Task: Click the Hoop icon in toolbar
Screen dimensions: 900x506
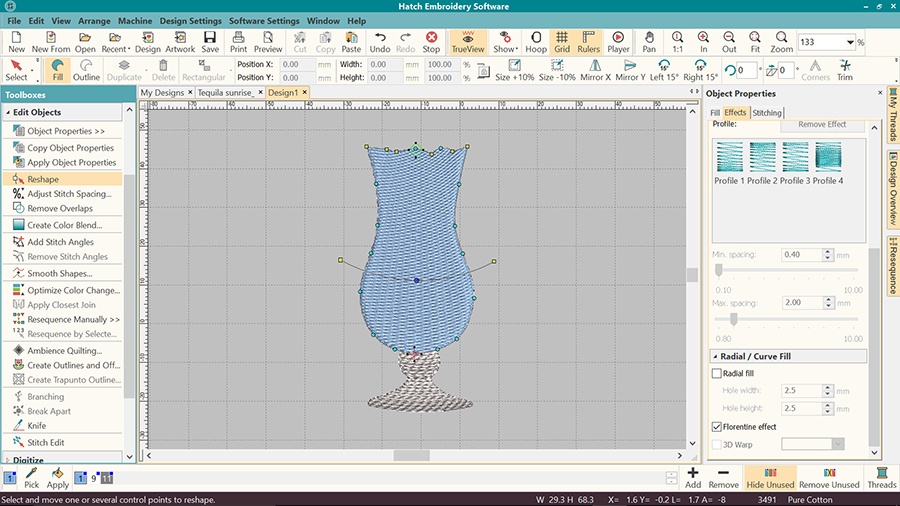Action: coord(535,42)
